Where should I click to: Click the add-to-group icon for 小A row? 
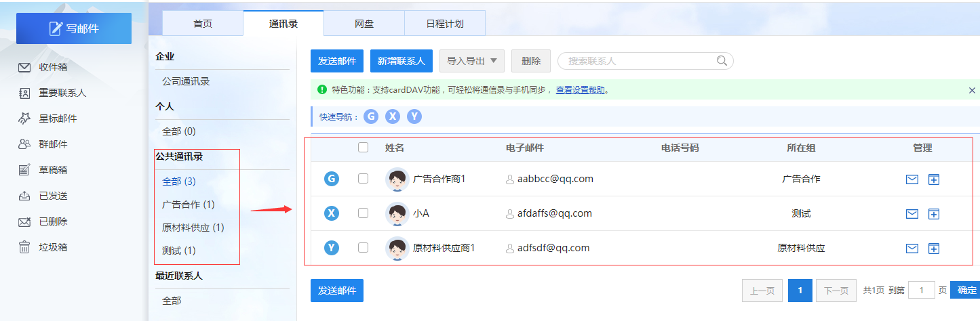point(934,214)
